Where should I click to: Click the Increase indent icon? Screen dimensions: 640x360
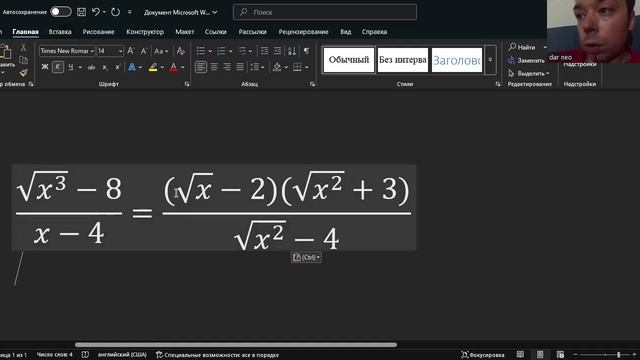278,51
